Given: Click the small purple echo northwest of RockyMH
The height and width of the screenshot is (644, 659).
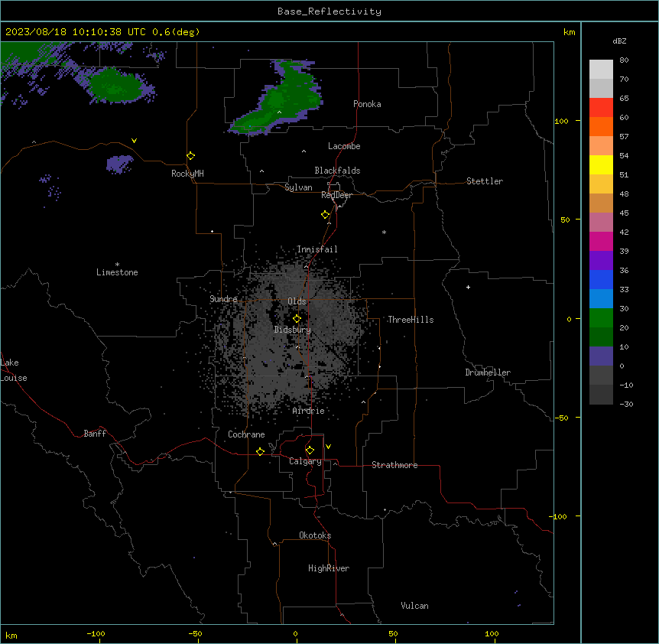Looking at the screenshot, I should pos(120,164).
